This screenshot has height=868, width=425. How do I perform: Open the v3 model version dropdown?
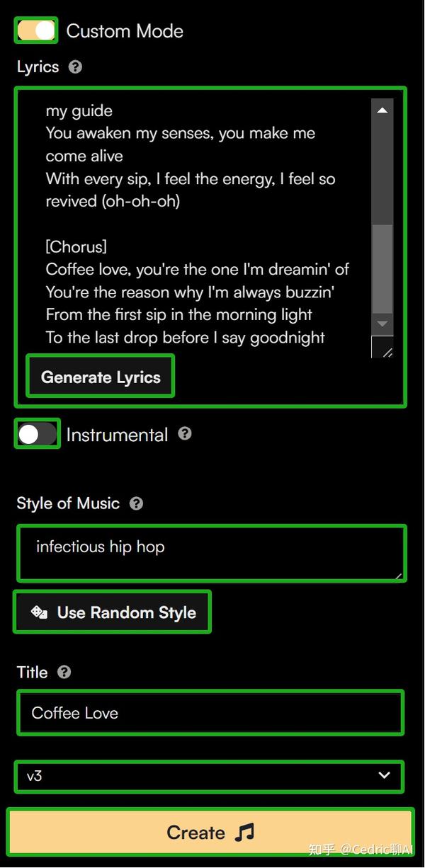click(x=209, y=776)
